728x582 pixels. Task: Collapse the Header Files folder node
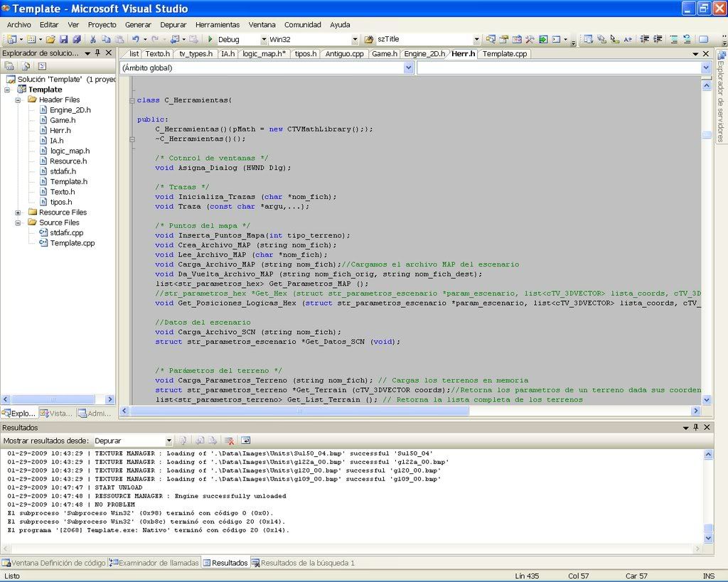18,99
